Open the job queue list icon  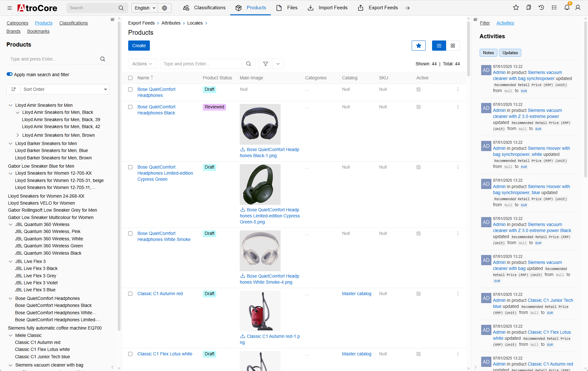point(554,8)
